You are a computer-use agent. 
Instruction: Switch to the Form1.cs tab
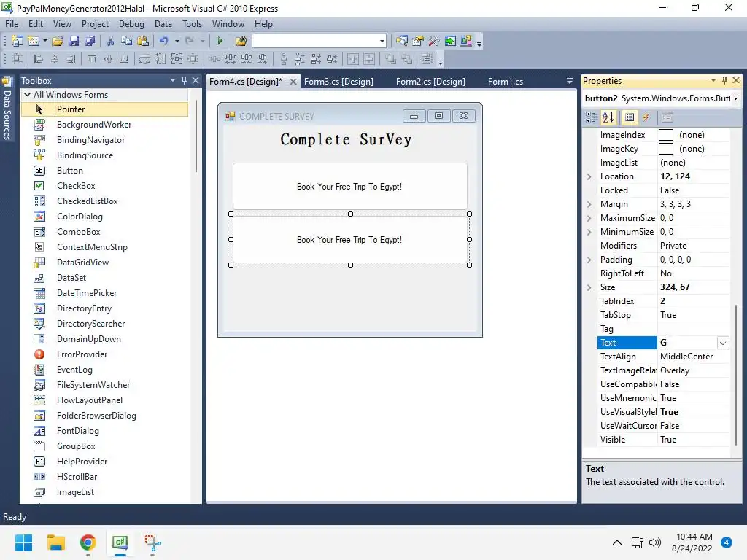[x=506, y=82]
